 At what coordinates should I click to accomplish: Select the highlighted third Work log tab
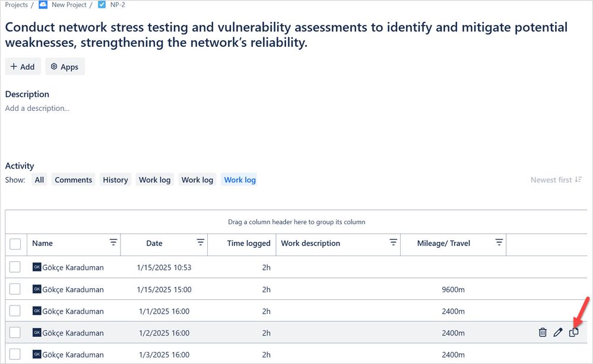[x=240, y=180]
